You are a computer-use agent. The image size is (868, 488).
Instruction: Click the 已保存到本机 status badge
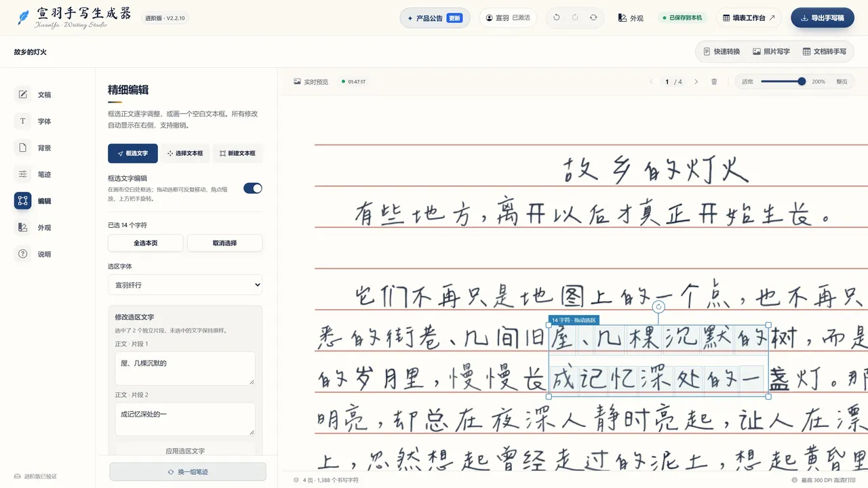[682, 18]
